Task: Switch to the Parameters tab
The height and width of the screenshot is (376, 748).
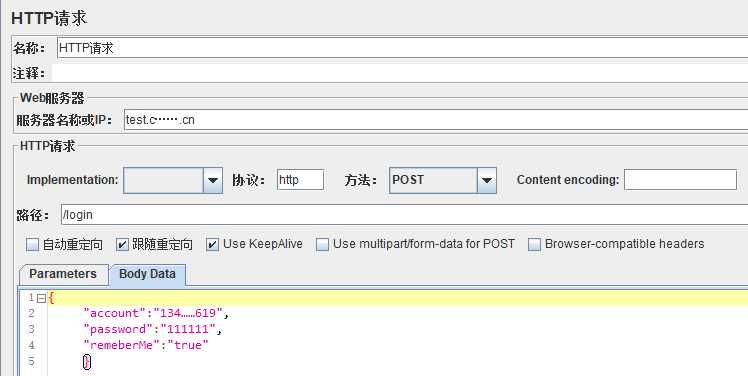Action: pyautogui.click(x=63, y=274)
